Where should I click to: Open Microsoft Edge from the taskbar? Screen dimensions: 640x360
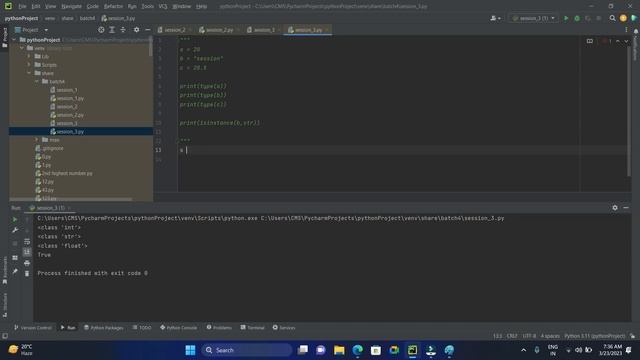358,350
